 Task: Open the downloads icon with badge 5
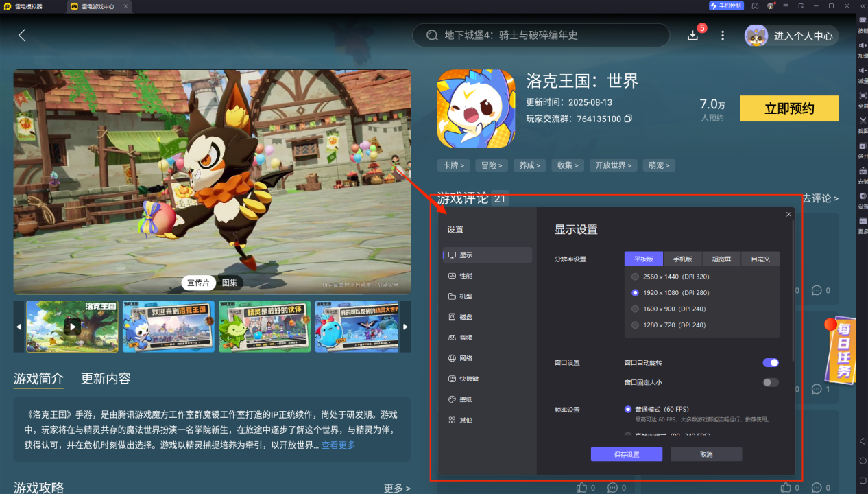pos(693,35)
